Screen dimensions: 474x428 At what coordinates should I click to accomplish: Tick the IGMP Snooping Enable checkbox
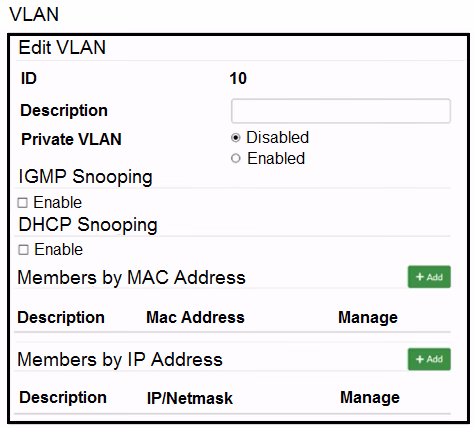[x=22, y=203]
